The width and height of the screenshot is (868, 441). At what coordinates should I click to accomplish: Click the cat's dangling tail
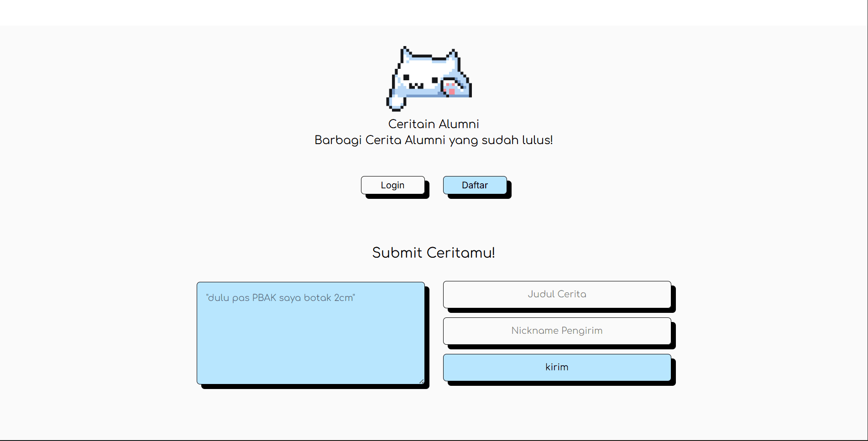(x=395, y=102)
